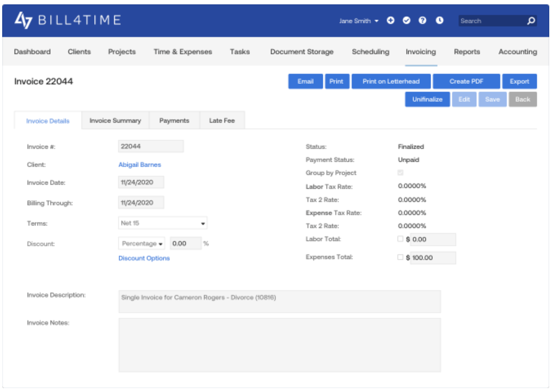Open the Reports section
Image resolution: width=552 pixels, height=392 pixels.
(x=467, y=52)
